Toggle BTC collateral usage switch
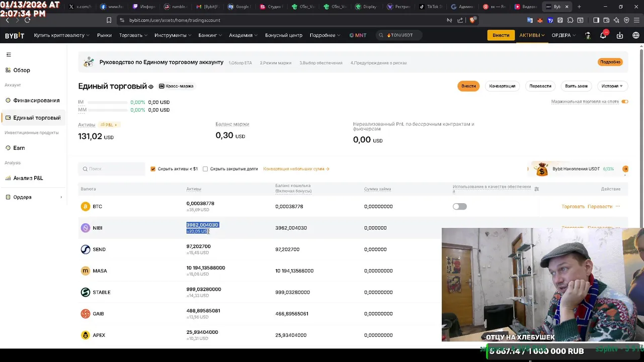 459,207
